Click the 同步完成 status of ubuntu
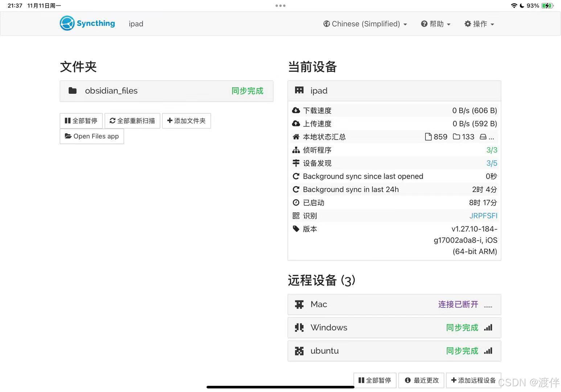The height and width of the screenshot is (392, 561). click(462, 351)
